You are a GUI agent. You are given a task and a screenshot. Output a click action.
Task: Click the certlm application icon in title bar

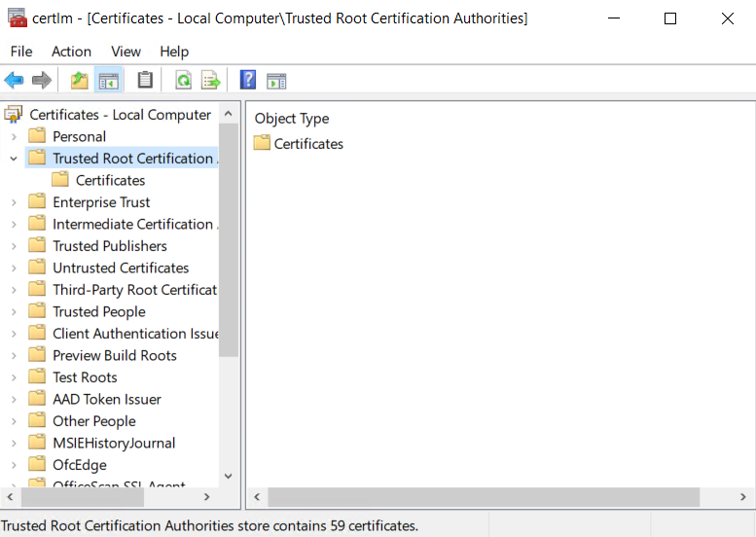[x=18, y=18]
